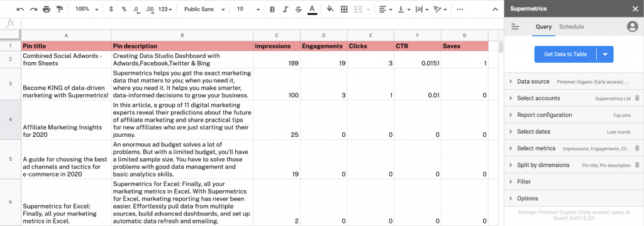This screenshot has width=644, height=226.
Task: Clear selected metrics with trash icon
Action: (x=637, y=148)
